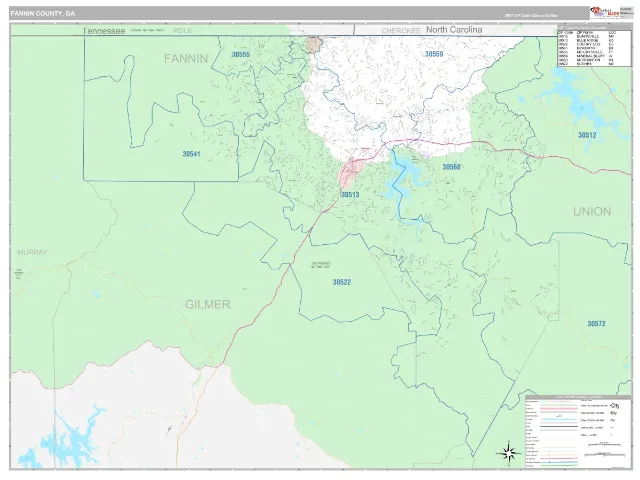Select the large FANNIN county label

click(x=186, y=59)
